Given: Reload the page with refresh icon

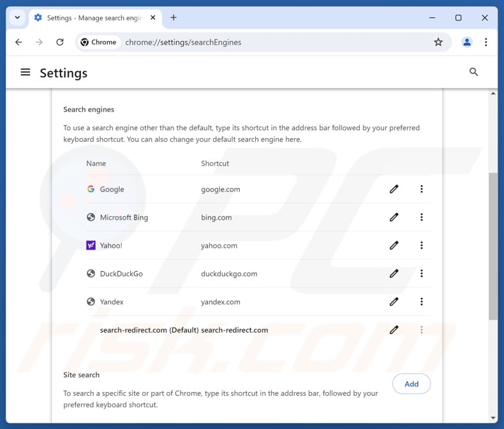Looking at the screenshot, I should 60,42.
